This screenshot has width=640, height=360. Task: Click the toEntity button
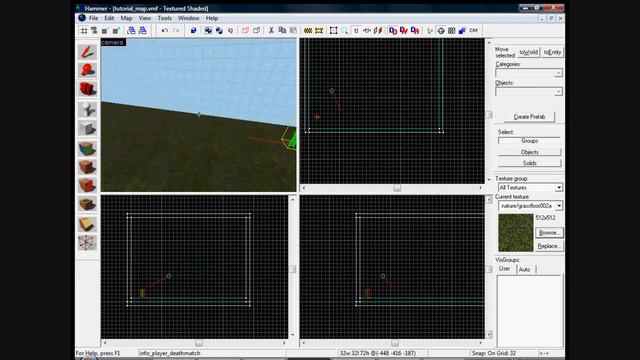click(x=552, y=52)
